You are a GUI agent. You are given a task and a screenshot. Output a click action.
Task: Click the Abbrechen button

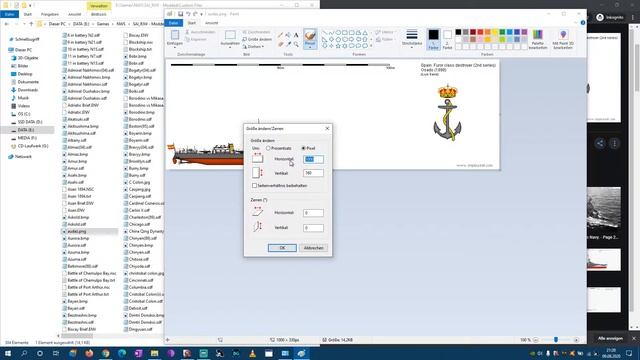[x=313, y=248]
